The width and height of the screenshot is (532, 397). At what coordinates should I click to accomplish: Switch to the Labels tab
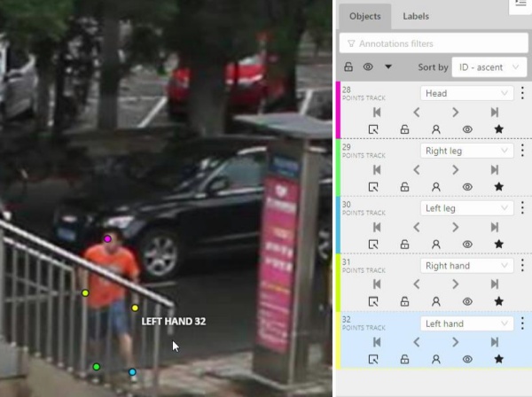coord(416,16)
